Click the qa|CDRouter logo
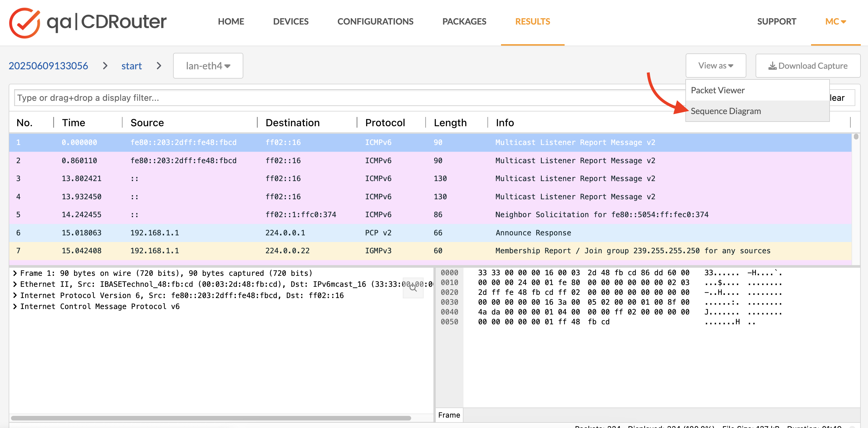868x428 pixels. [x=88, y=22]
